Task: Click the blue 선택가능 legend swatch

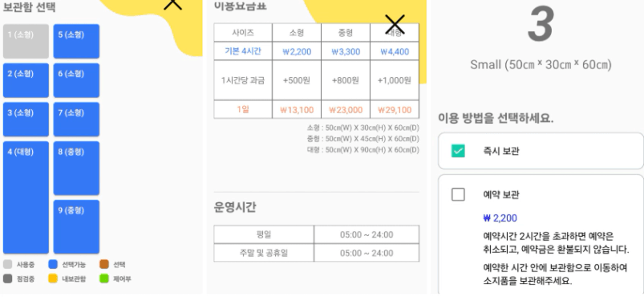Action: click(x=53, y=264)
